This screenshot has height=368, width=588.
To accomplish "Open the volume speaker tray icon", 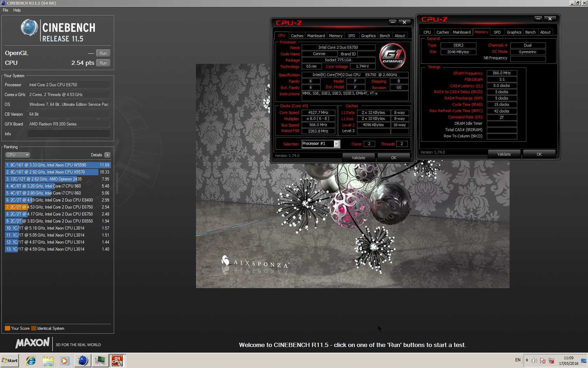I will click(534, 361).
